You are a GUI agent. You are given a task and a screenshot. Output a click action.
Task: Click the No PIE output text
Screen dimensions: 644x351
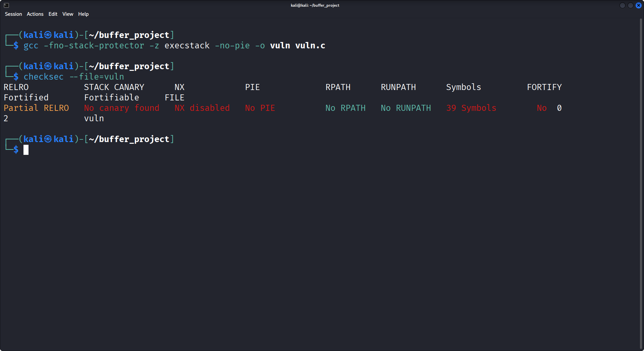pos(260,108)
